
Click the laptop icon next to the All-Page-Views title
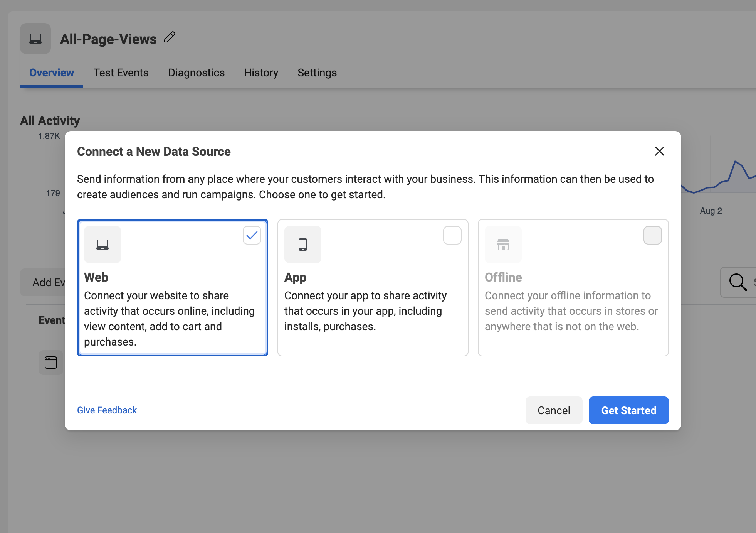pyautogui.click(x=35, y=39)
